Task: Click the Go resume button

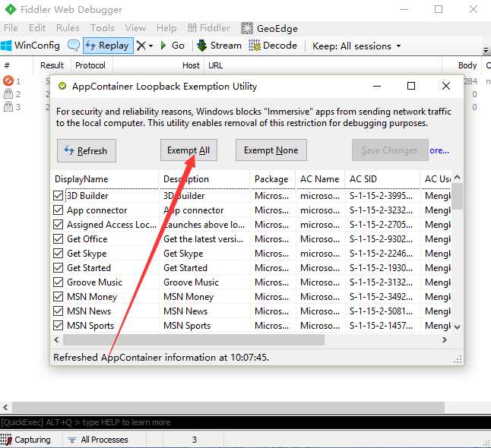Action: tap(173, 46)
